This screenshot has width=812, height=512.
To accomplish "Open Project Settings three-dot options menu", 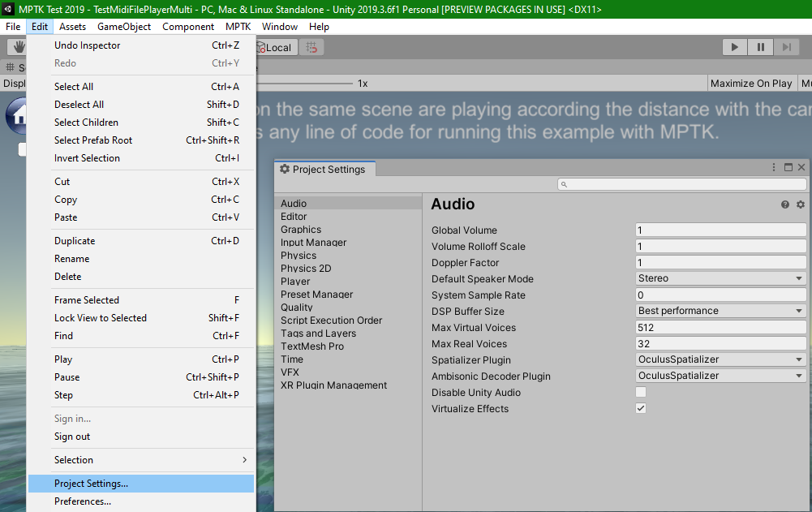I will coord(774,167).
